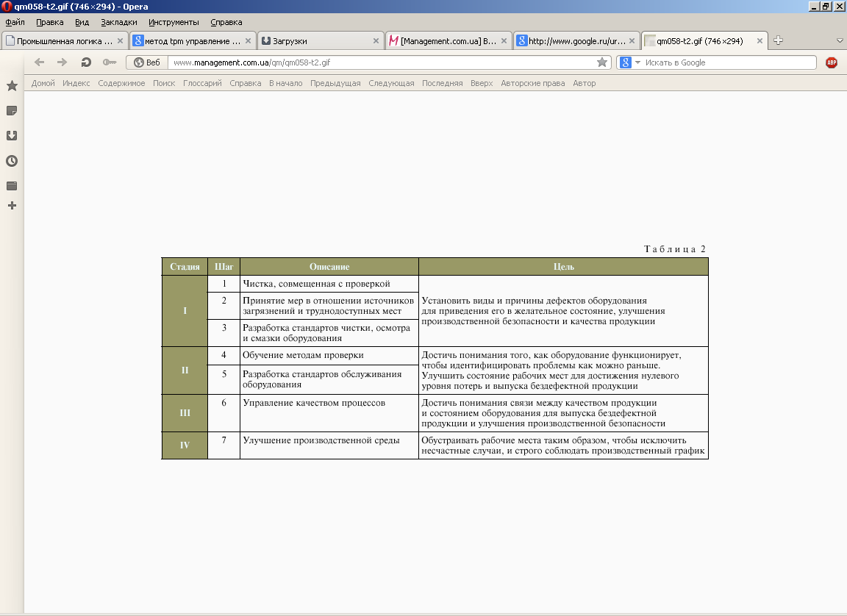Open the Правка menu
The width and height of the screenshot is (847, 616).
click(x=50, y=22)
